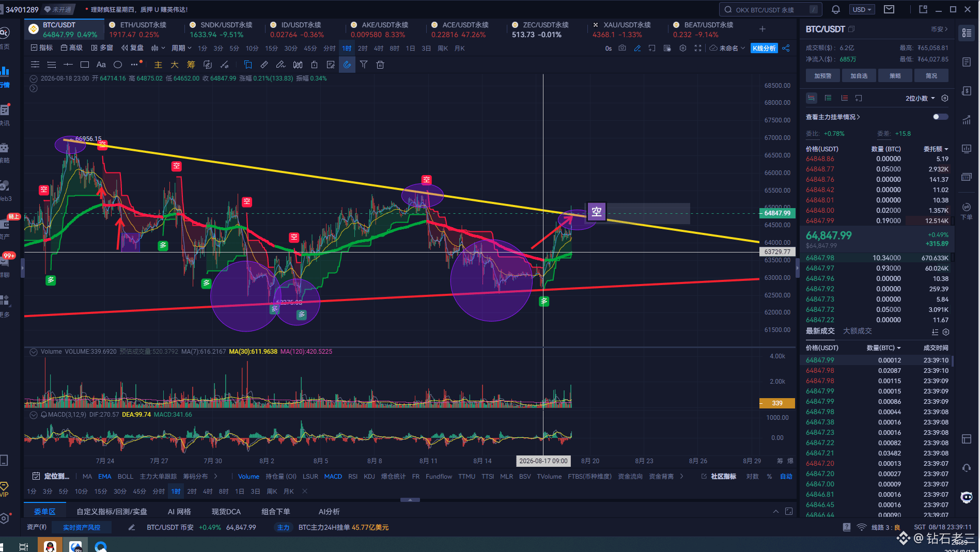Click the 简况 overview button
The height and width of the screenshot is (552, 980).
click(x=931, y=75)
